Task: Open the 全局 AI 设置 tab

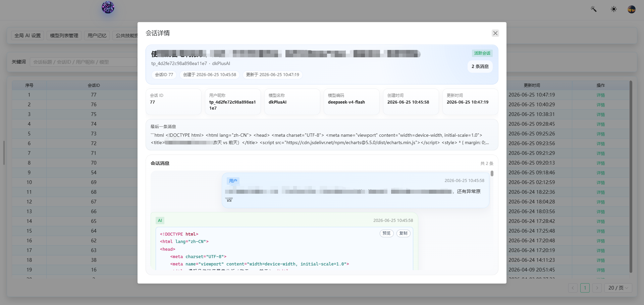Action: point(28,36)
